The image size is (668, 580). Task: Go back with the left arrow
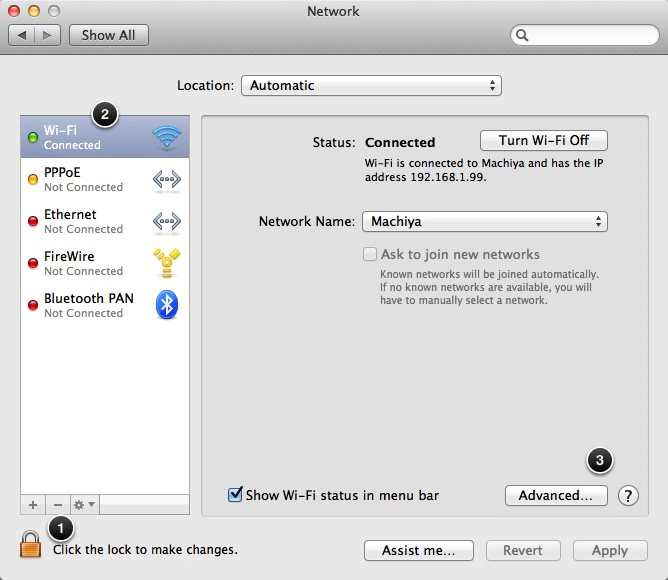(22, 35)
